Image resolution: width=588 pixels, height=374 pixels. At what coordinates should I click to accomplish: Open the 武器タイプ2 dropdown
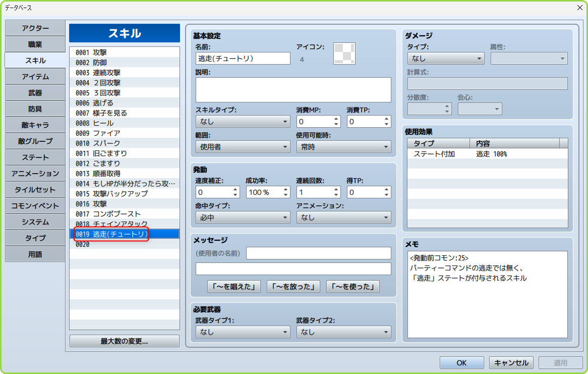click(343, 332)
